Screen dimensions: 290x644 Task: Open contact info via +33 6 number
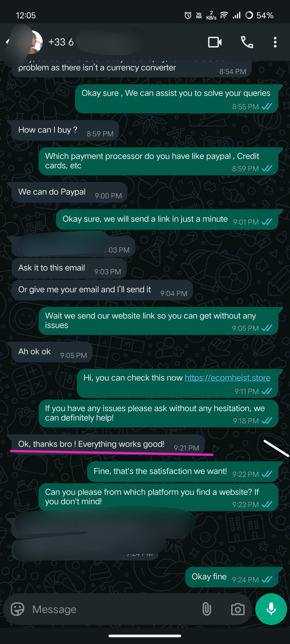click(x=61, y=42)
